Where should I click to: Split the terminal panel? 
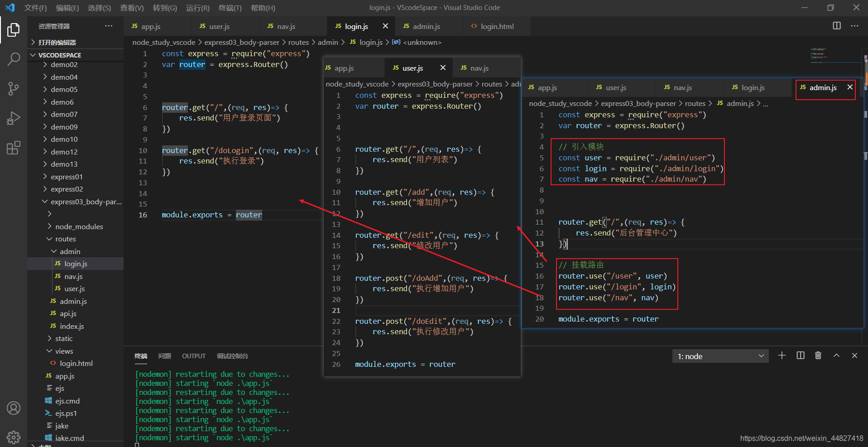click(x=801, y=356)
